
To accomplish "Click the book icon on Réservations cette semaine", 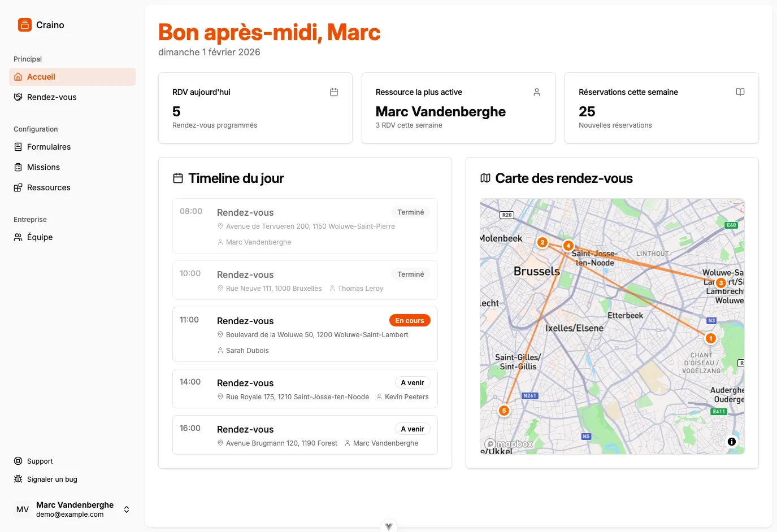I will [x=740, y=91].
